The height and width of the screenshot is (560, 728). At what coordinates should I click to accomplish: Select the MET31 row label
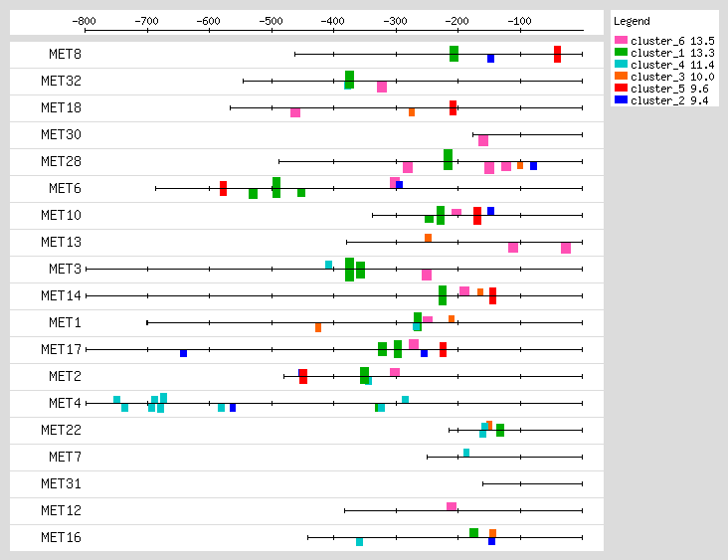pyautogui.click(x=61, y=483)
